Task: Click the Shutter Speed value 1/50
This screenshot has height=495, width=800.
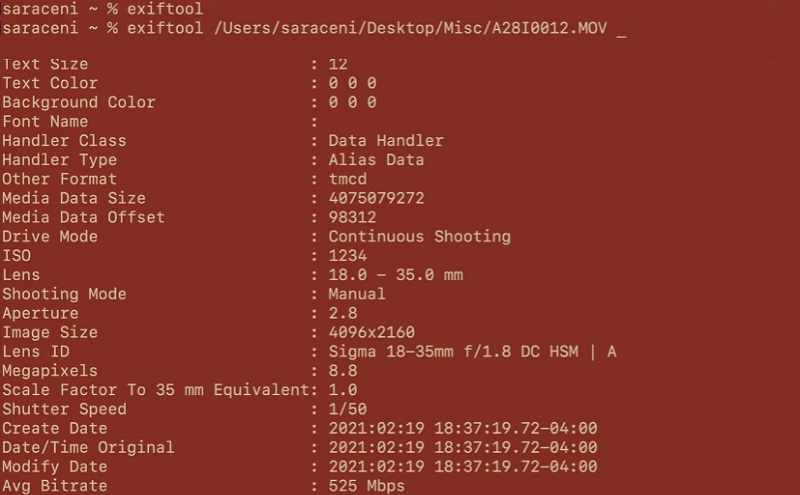Action: coord(347,409)
